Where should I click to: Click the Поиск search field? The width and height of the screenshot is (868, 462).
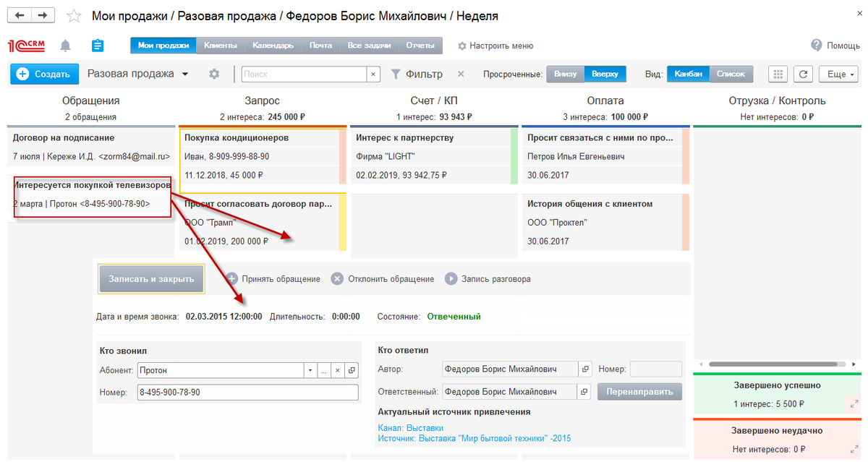[305, 74]
